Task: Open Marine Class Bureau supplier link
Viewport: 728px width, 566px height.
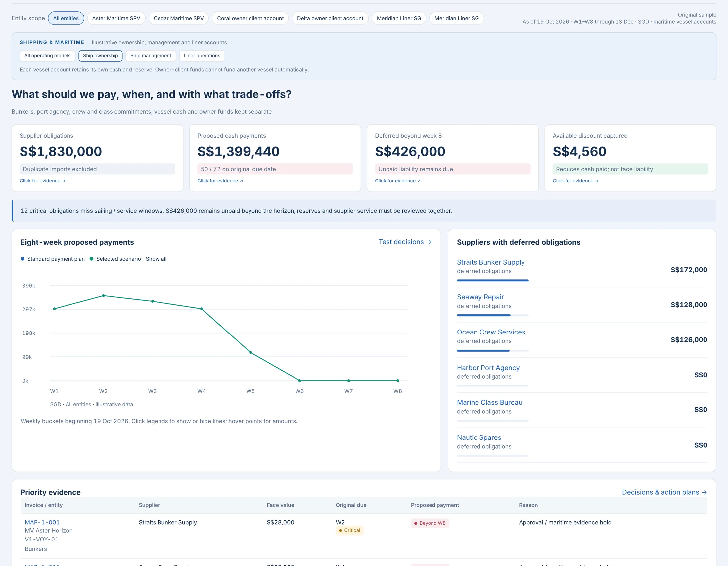Action: pos(490,402)
